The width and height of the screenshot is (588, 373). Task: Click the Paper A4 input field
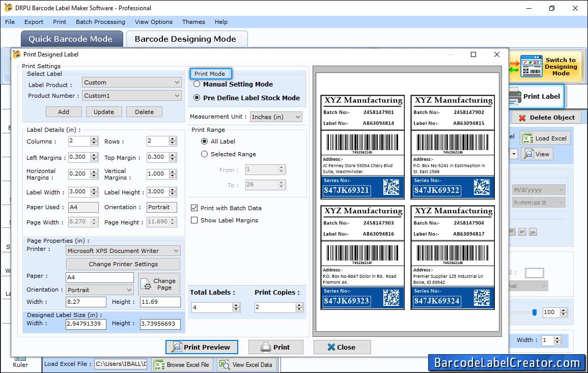100,277
